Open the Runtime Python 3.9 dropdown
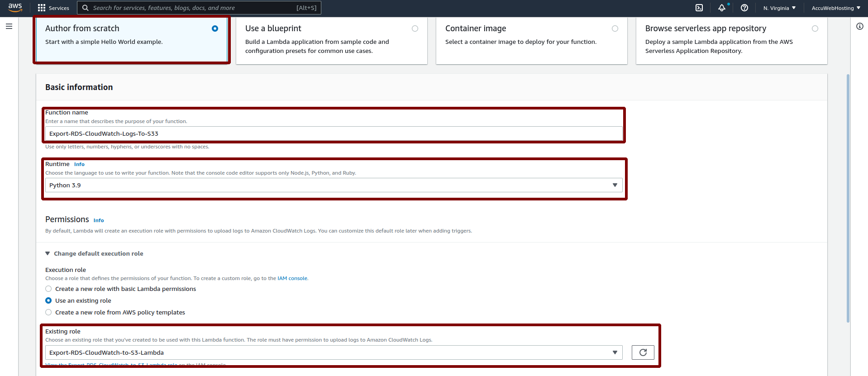Image resolution: width=868 pixels, height=376 pixels. coord(334,185)
